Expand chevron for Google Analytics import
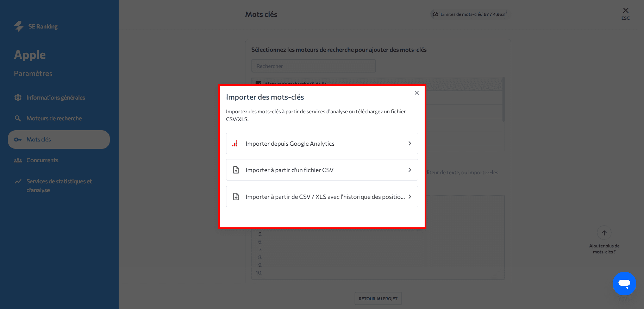Screen dimensions: 644x309 tap(409, 144)
